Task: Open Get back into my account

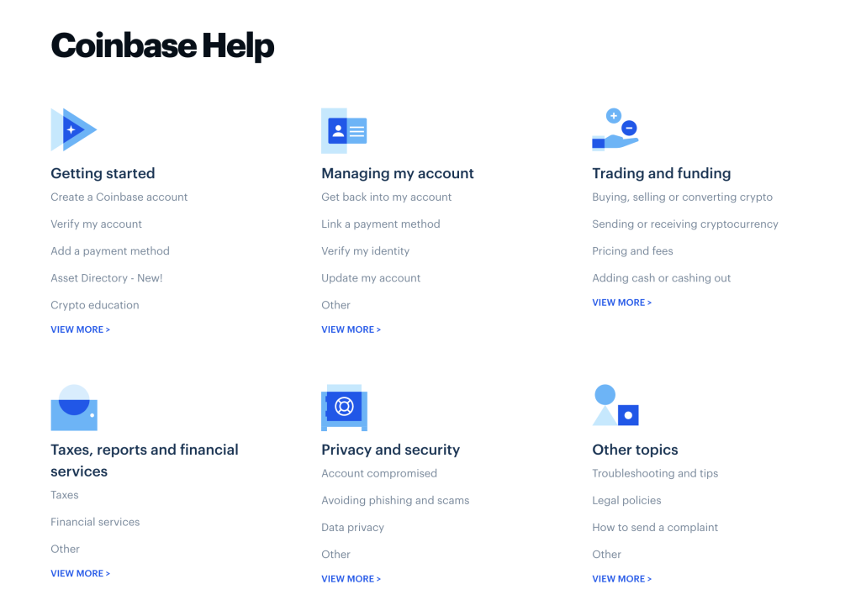Action: tap(387, 197)
